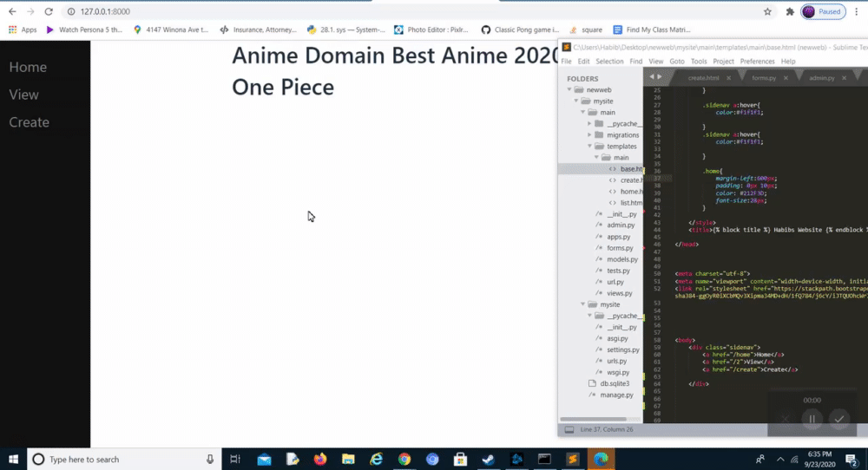
Task: Expand the migrations folder
Action: [x=589, y=135]
